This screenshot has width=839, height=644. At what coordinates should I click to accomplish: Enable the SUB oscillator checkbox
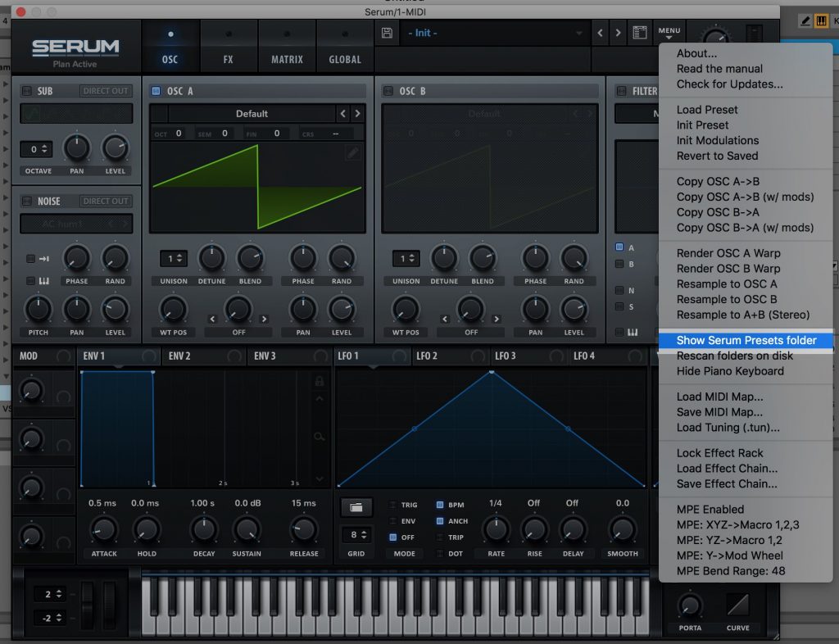tap(26, 91)
